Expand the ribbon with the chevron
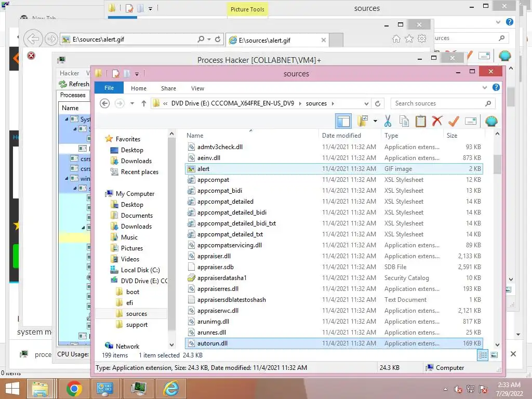Image resolution: width=532 pixels, height=399 pixels. 485,87
